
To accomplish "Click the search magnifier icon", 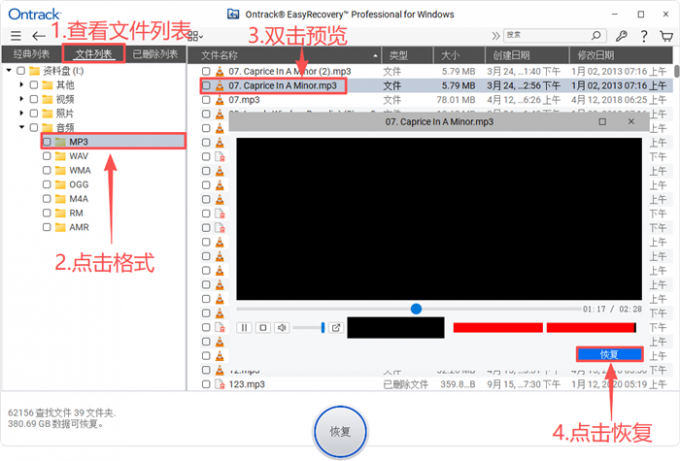I will (x=596, y=35).
